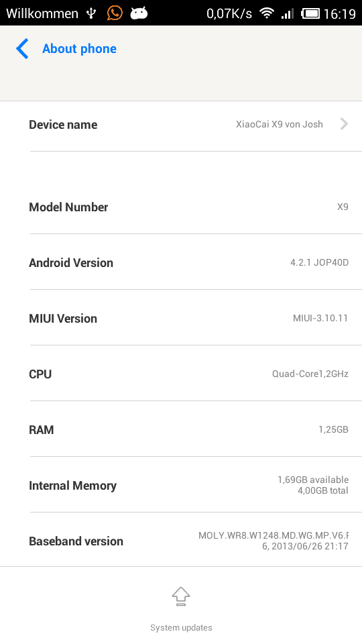This screenshot has width=362, height=644.
Task: Tap the battery indicator icon
Action: (x=310, y=13)
